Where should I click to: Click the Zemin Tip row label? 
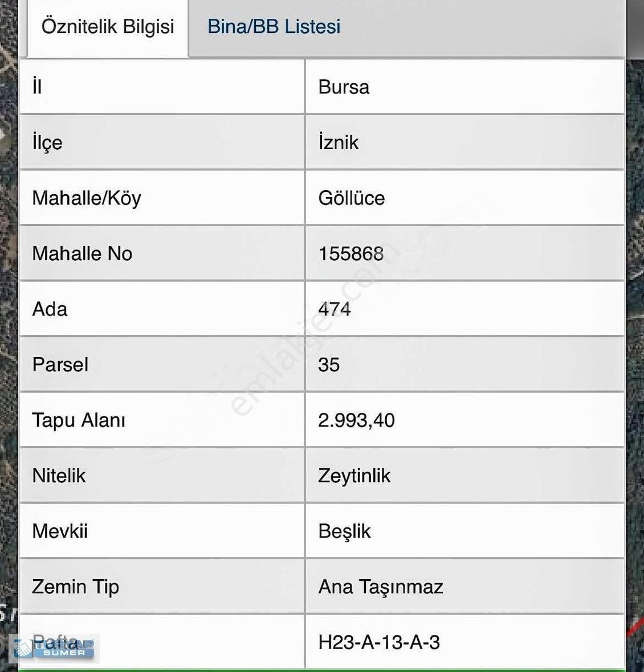click(x=75, y=587)
